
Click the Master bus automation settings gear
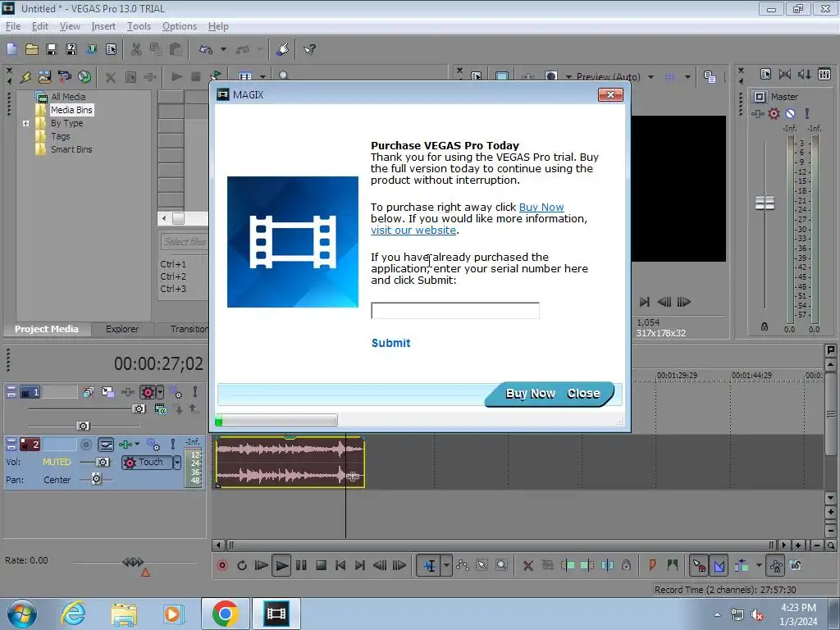774,113
